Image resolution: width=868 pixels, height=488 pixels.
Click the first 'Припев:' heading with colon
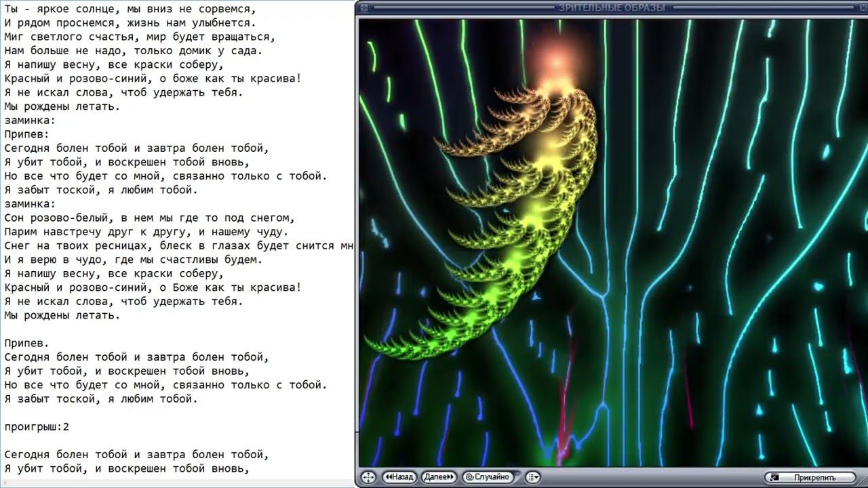click(x=27, y=134)
